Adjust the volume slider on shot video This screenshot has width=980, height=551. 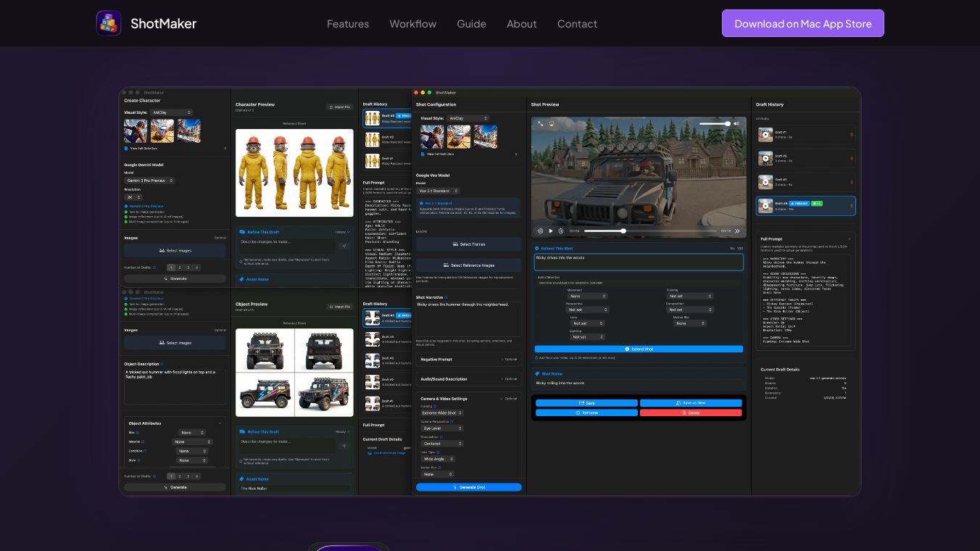click(715, 124)
